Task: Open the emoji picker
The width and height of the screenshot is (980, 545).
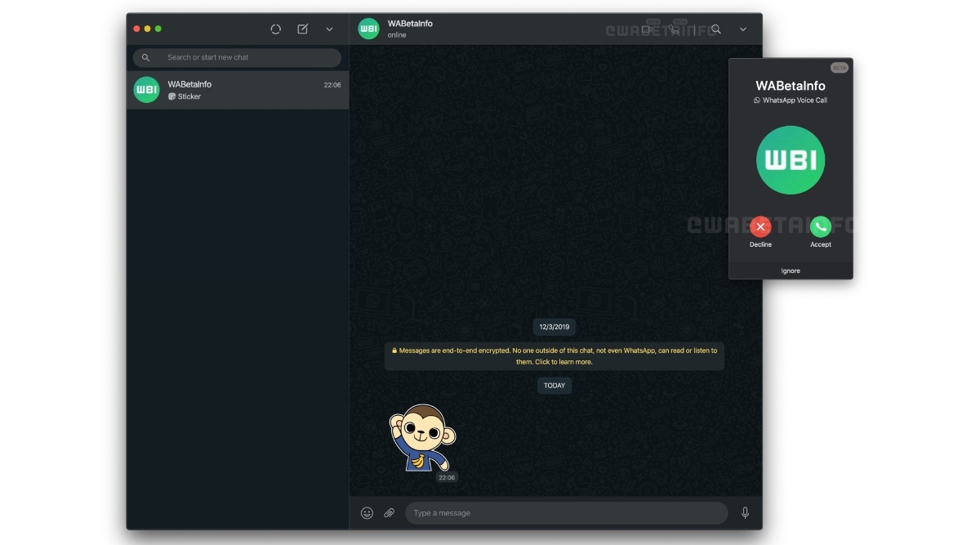Action: (x=367, y=513)
